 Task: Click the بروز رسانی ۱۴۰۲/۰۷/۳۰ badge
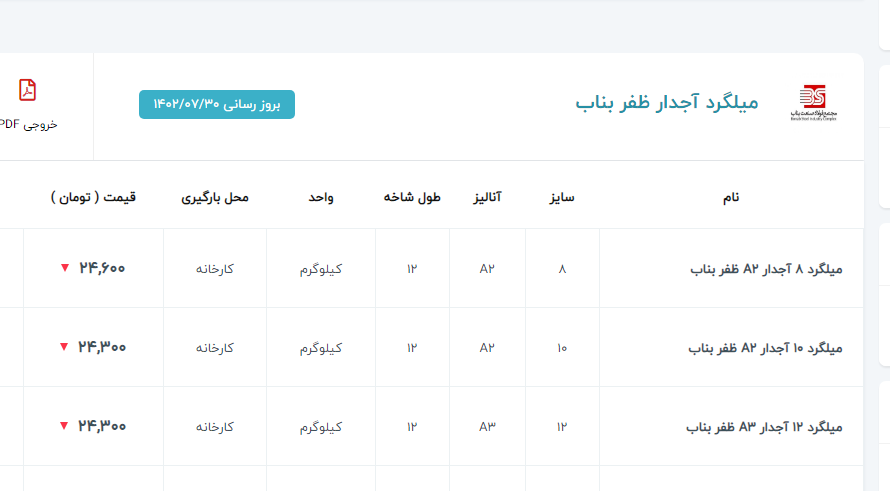point(217,104)
